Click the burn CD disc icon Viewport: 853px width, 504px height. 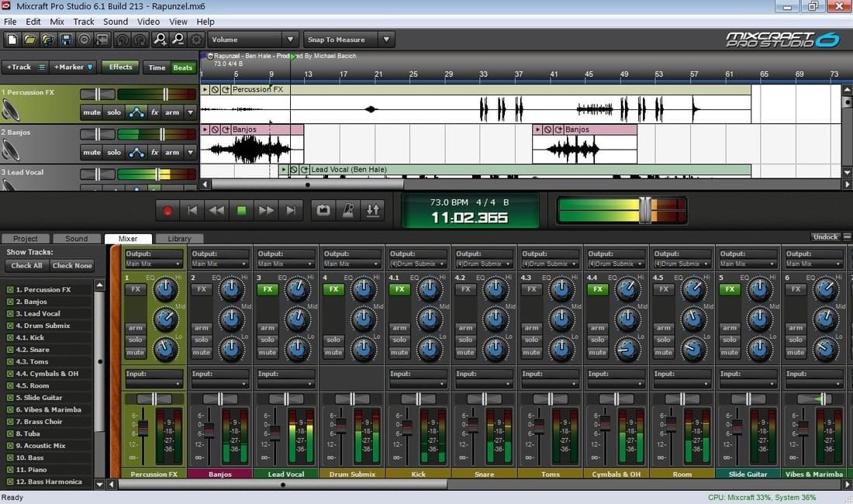[85, 40]
